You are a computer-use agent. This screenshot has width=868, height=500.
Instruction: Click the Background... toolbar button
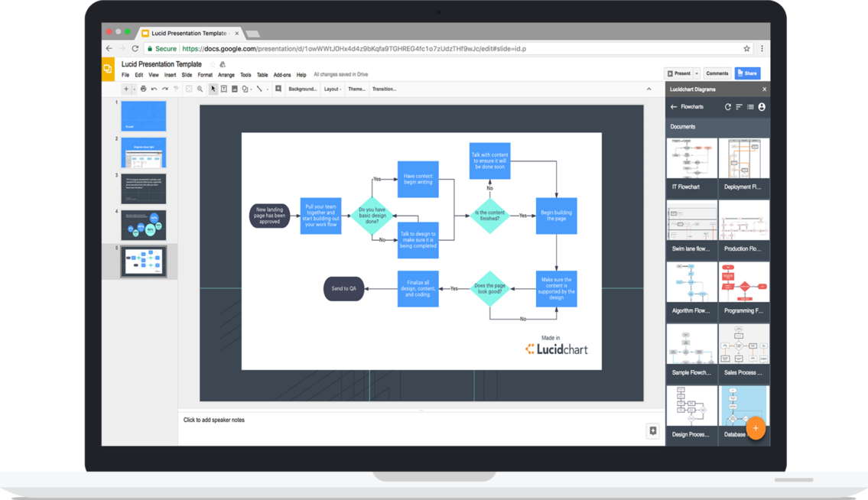[303, 89]
